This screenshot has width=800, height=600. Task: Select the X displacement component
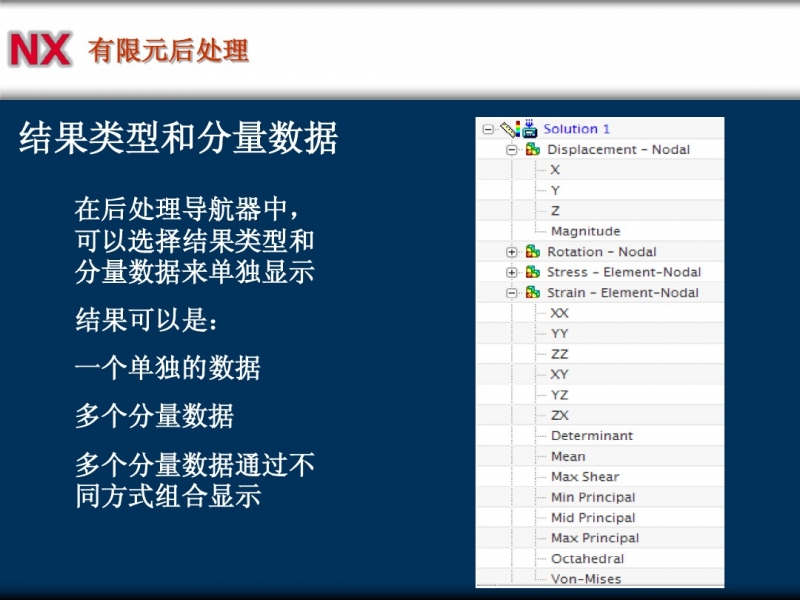[x=555, y=170]
